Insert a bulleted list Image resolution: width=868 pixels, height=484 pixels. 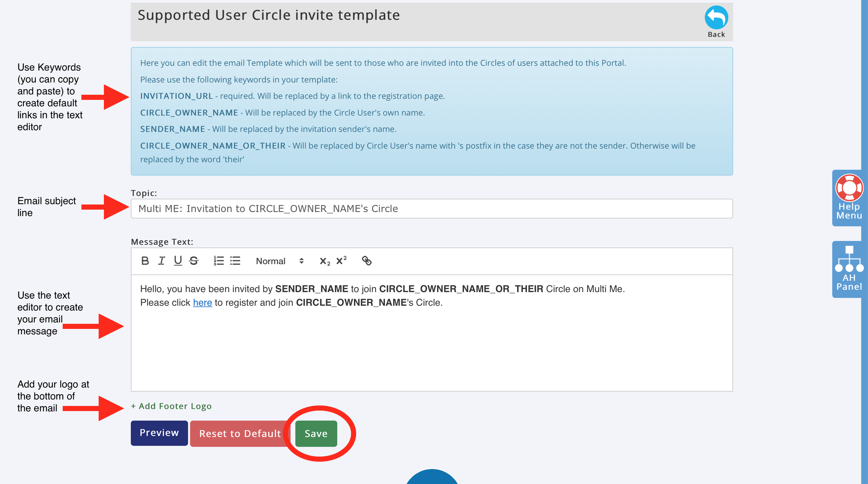(x=235, y=261)
